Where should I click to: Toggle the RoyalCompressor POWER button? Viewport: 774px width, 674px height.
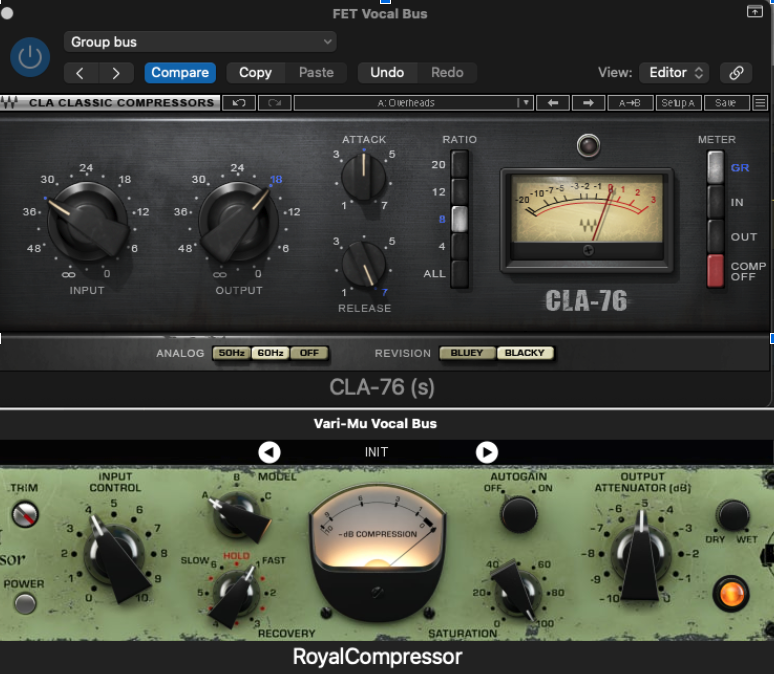(25, 603)
